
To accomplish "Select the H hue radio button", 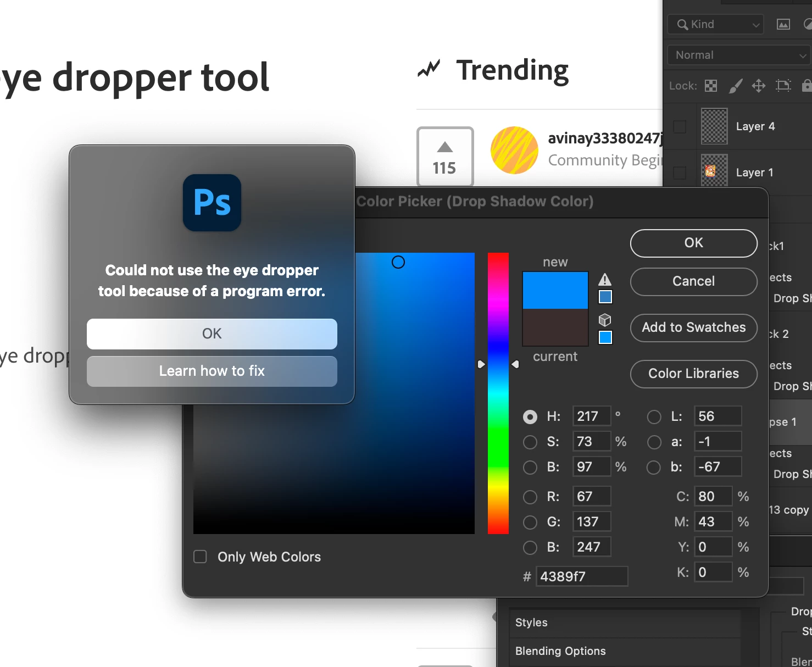I will pos(530,417).
